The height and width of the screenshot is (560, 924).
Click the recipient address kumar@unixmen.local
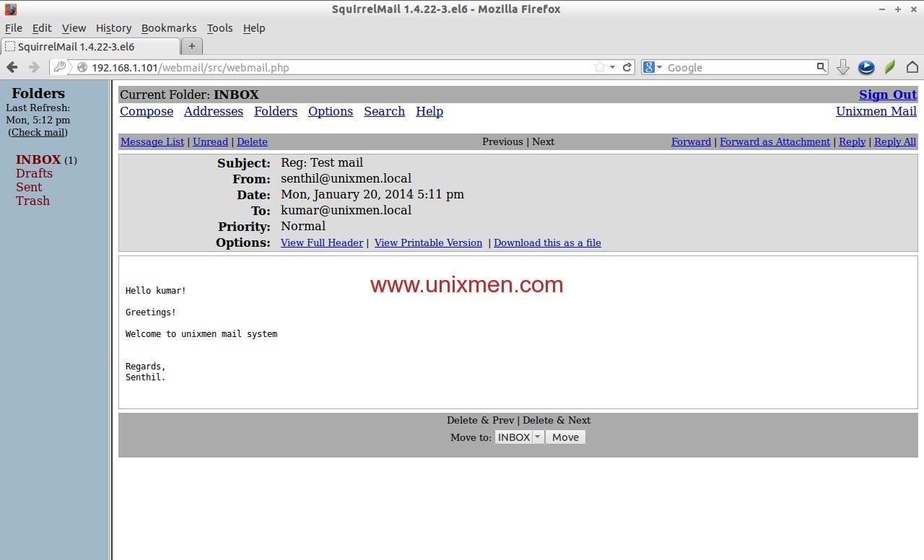pyautogui.click(x=346, y=210)
